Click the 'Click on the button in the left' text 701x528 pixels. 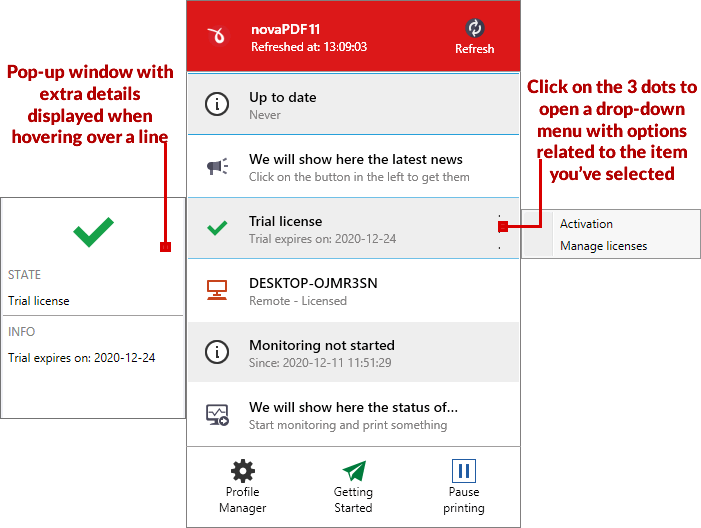pos(359,177)
